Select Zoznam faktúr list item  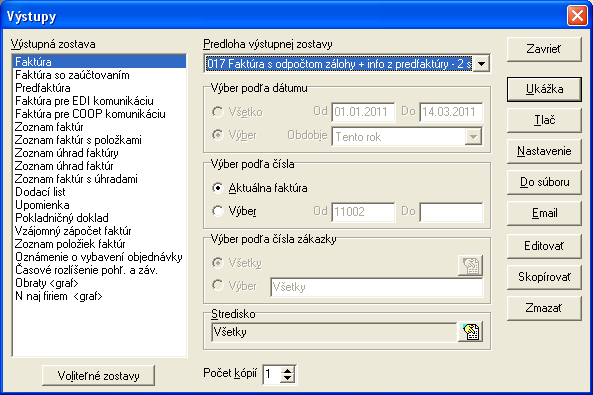click(100, 127)
